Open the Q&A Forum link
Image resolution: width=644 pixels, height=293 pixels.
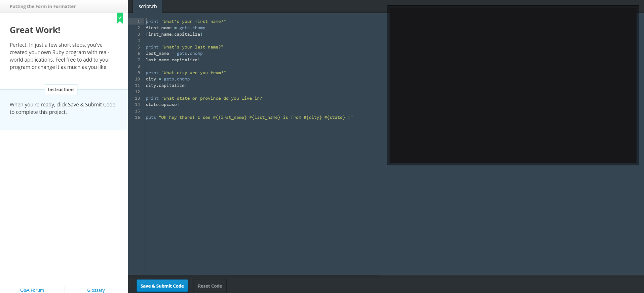click(x=32, y=290)
